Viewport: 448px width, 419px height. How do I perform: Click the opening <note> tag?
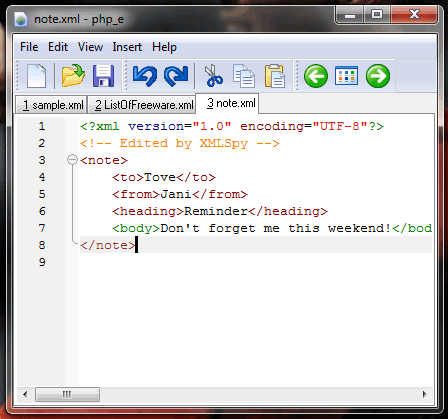click(104, 160)
